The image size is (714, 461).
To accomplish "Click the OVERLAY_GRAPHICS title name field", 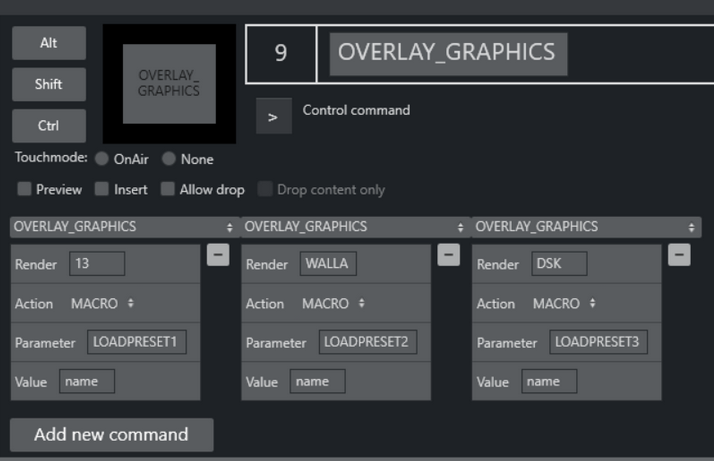I will coord(448,53).
